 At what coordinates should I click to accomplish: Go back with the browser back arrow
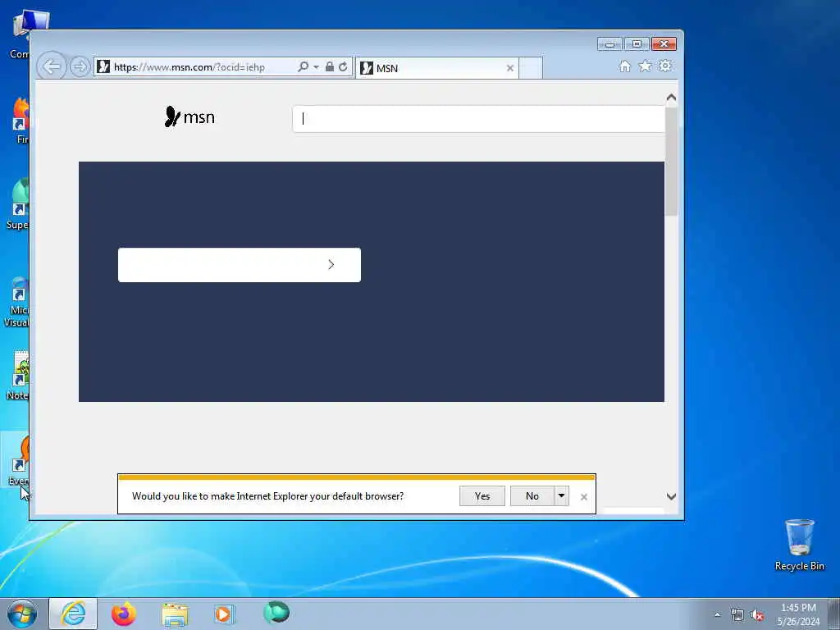pos(52,67)
